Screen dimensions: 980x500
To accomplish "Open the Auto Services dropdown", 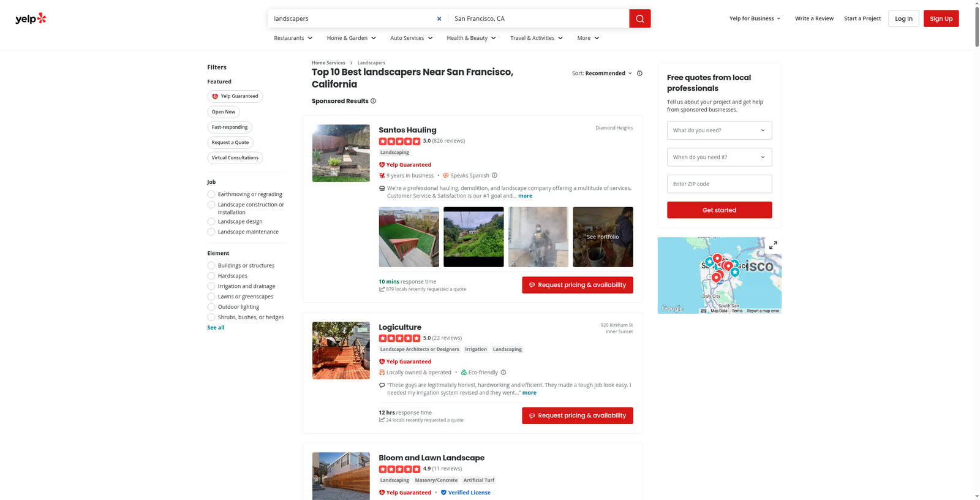I will (412, 38).
